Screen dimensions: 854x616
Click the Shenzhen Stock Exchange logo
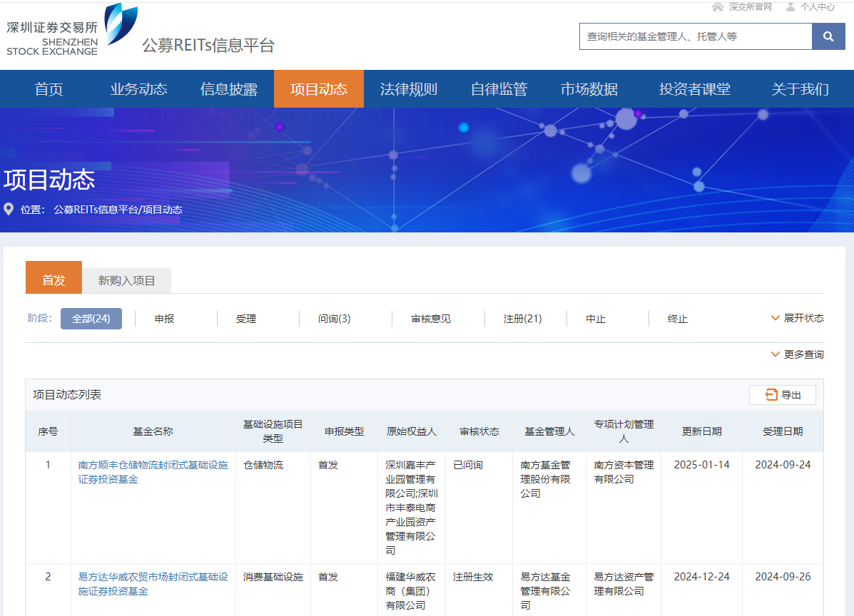(71, 31)
